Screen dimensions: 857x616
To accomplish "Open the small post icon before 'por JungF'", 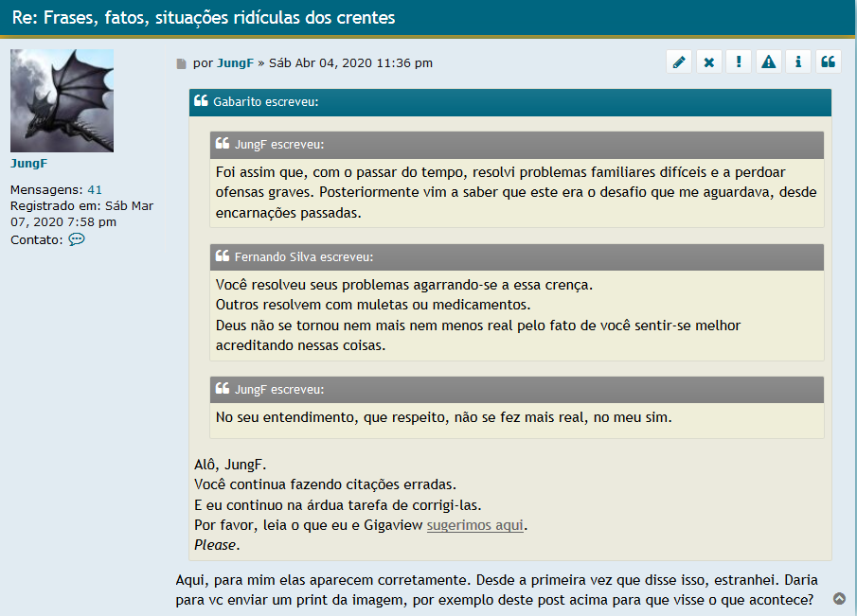I will [x=182, y=63].
